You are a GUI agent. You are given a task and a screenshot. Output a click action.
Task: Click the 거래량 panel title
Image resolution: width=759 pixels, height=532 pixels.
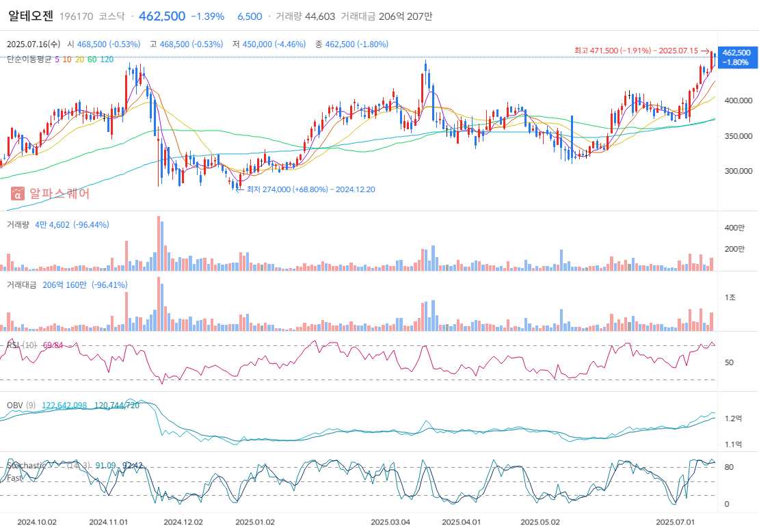coord(18,224)
